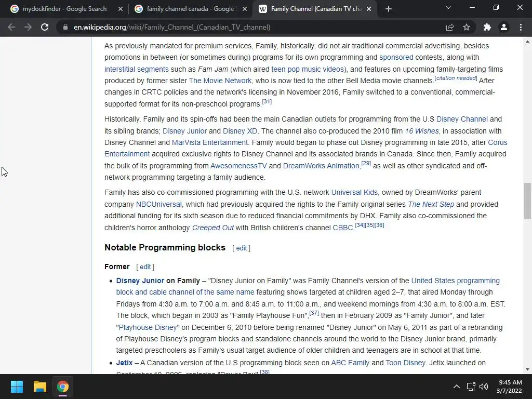
Task: Edit the Former subsection
Action: (x=145, y=267)
